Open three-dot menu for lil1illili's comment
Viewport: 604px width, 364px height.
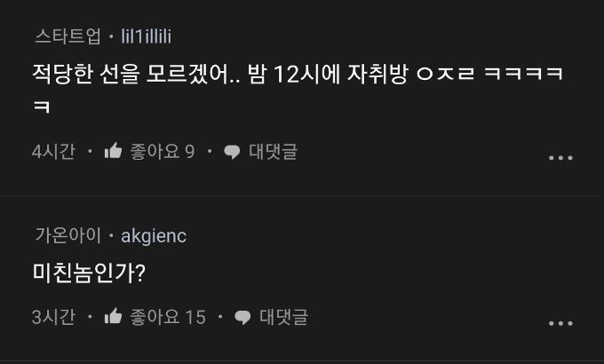coord(560,157)
